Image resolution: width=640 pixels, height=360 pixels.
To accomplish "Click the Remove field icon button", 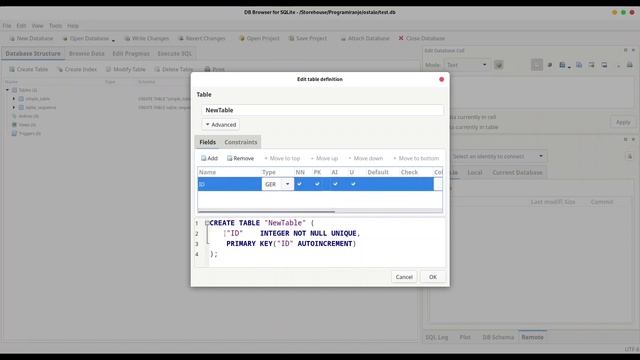I will pos(240,158).
